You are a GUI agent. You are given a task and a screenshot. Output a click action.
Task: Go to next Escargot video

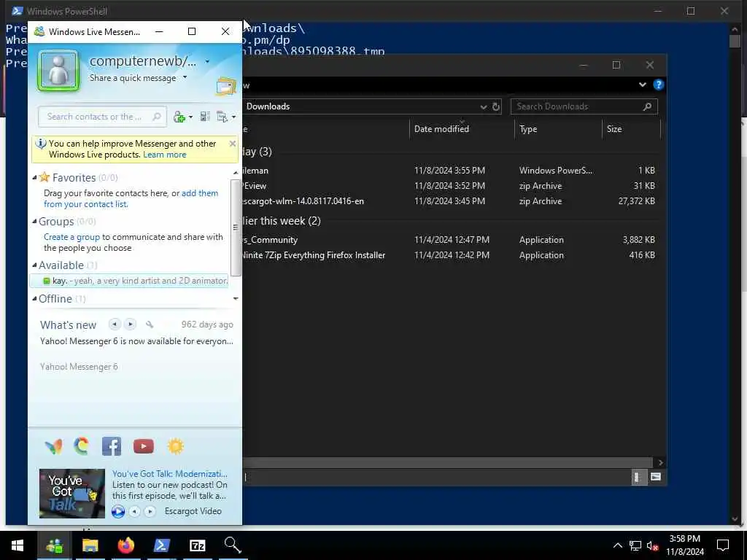(x=150, y=511)
